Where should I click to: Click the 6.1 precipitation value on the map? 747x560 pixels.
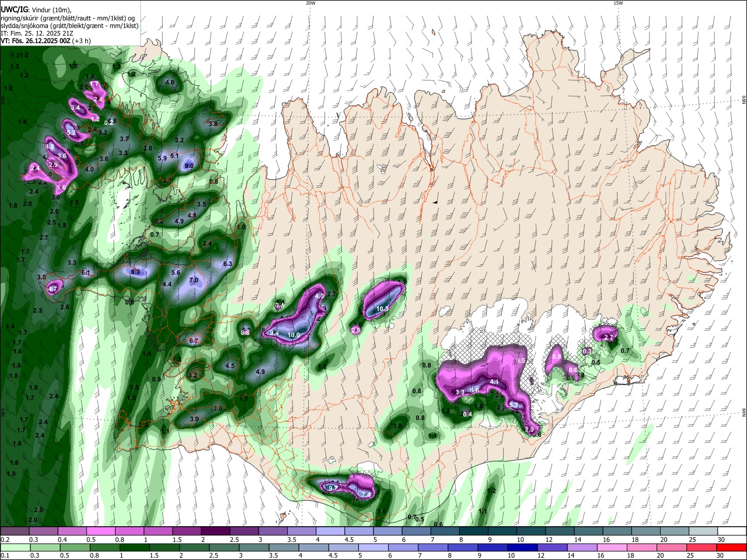(86, 272)
